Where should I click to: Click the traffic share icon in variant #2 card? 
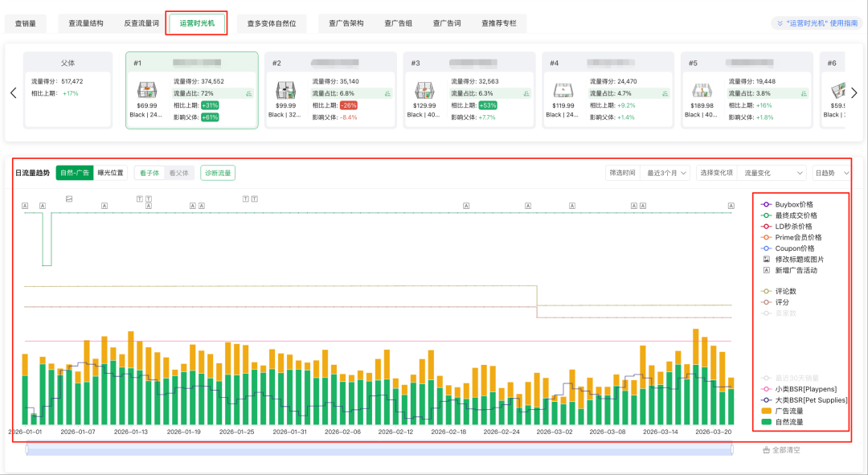pyautogui.click(x=387, y=93)
